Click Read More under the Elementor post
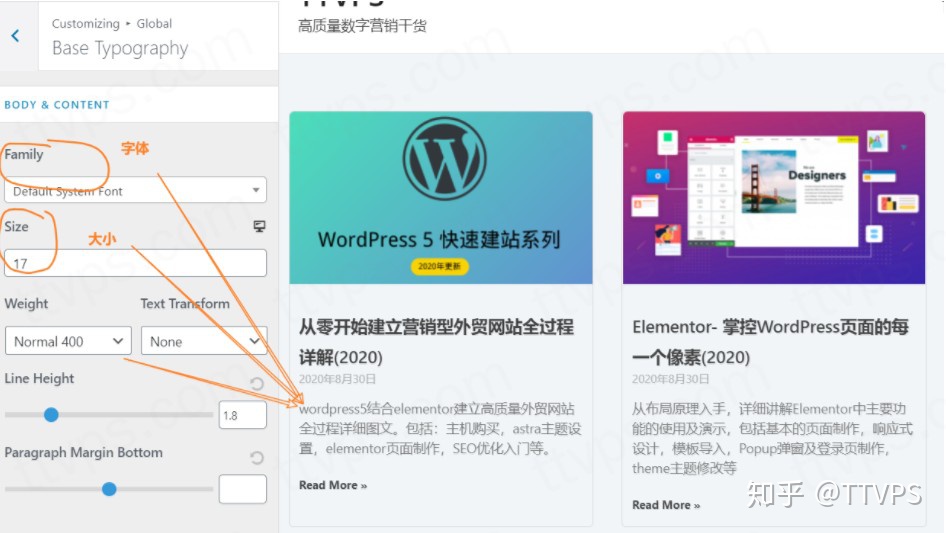 [665, 505]
